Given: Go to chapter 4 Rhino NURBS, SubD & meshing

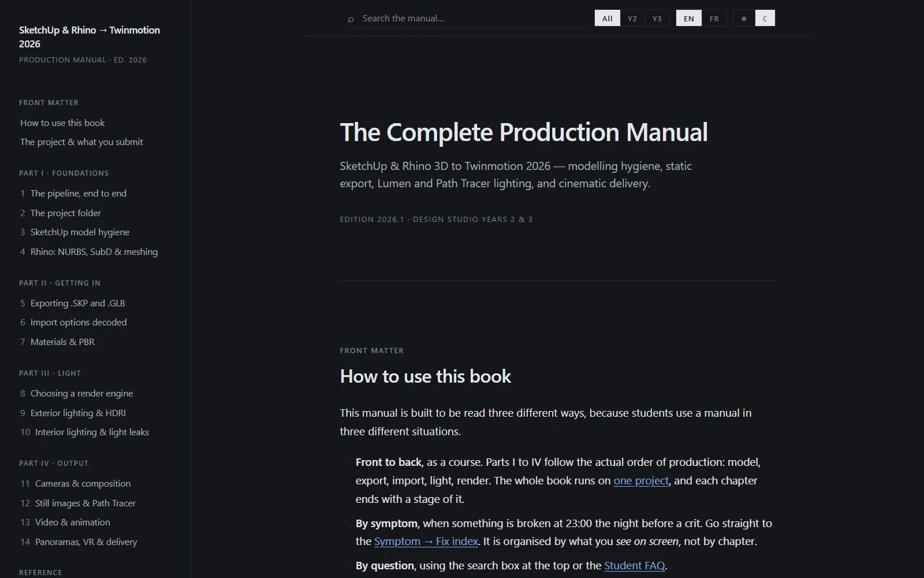Looking at the screenshot, I should 89,252.
